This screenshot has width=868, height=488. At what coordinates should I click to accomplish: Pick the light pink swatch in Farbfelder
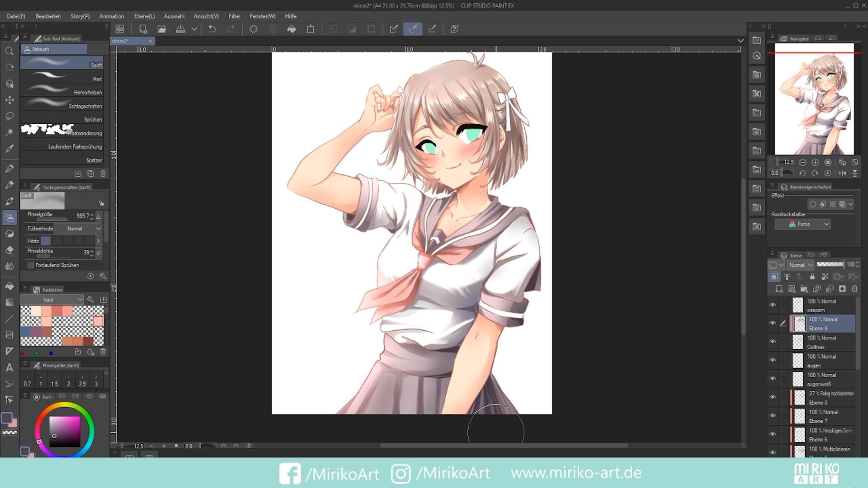(x=99, y=321)
